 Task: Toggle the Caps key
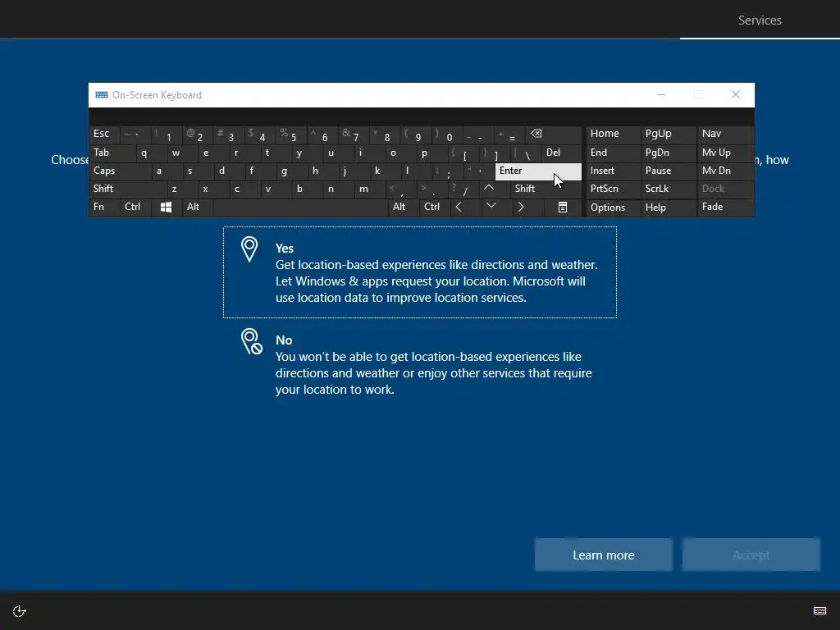pos(120,171)
